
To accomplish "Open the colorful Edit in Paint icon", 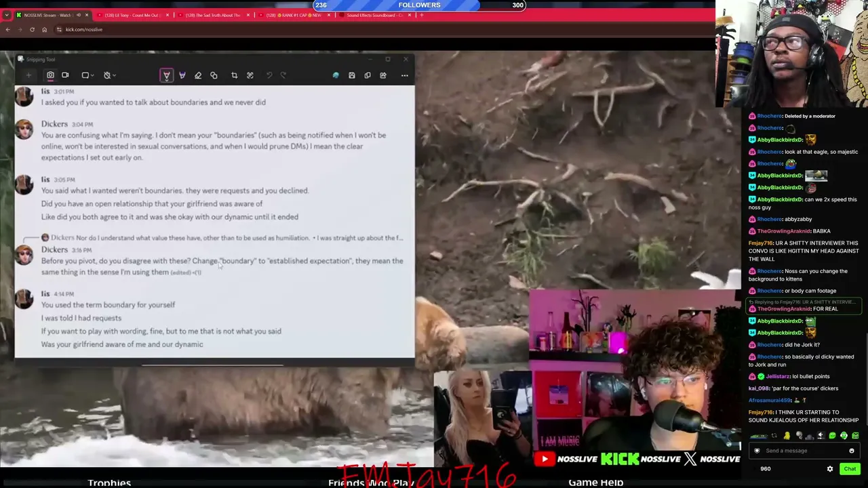I will (336, 75).
